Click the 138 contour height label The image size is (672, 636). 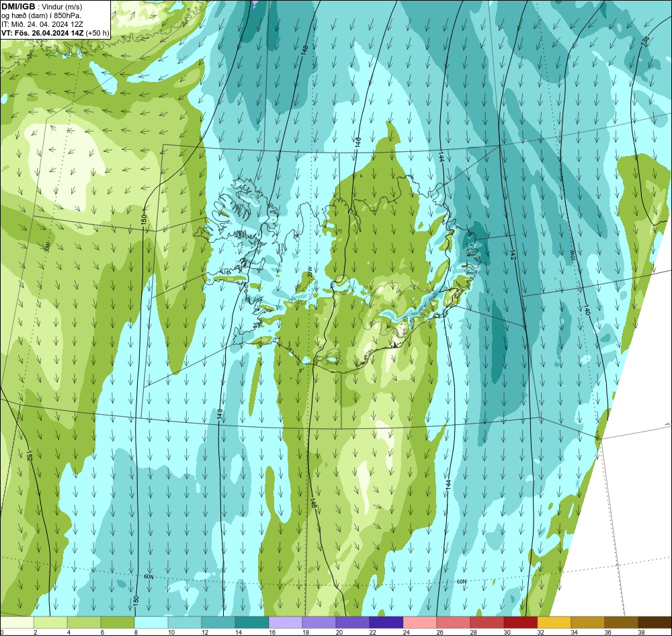645,41
